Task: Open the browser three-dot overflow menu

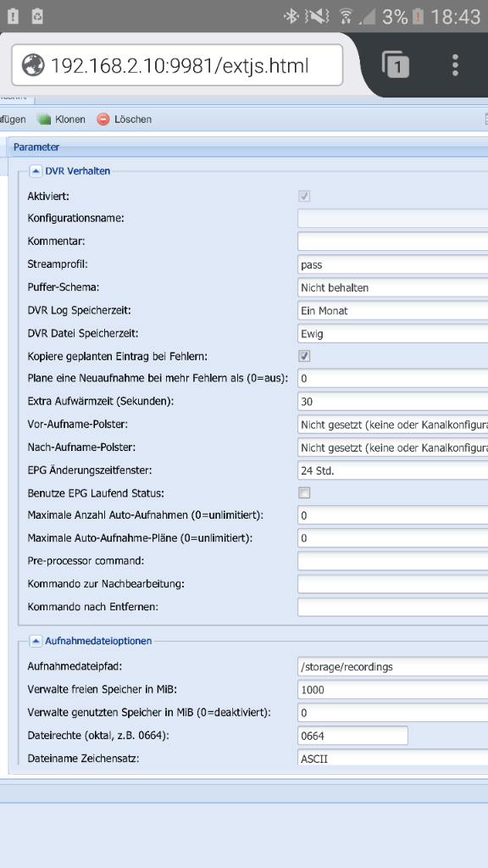Action: (x=455, y=64)
